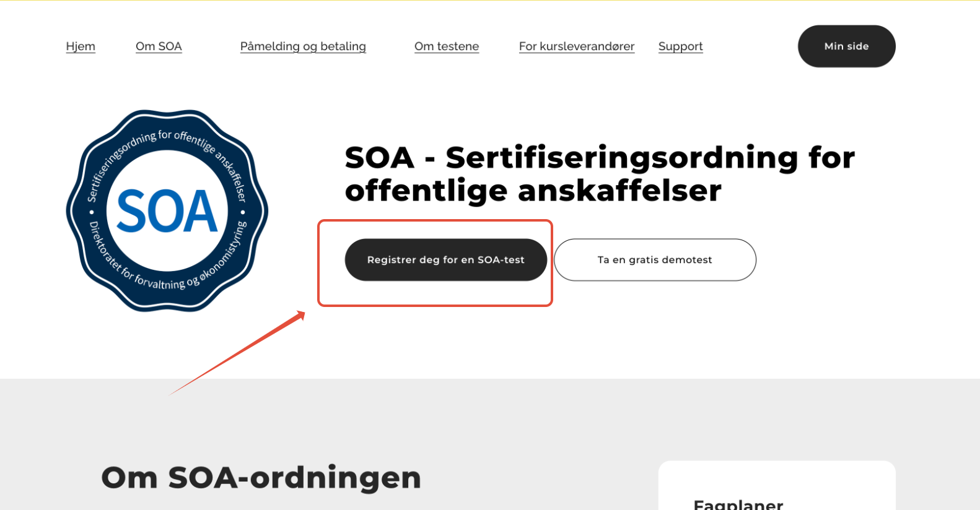
Task: Click Registrer deg for en SOA-test
Action: pyautogui.click(x=446, y=260)
